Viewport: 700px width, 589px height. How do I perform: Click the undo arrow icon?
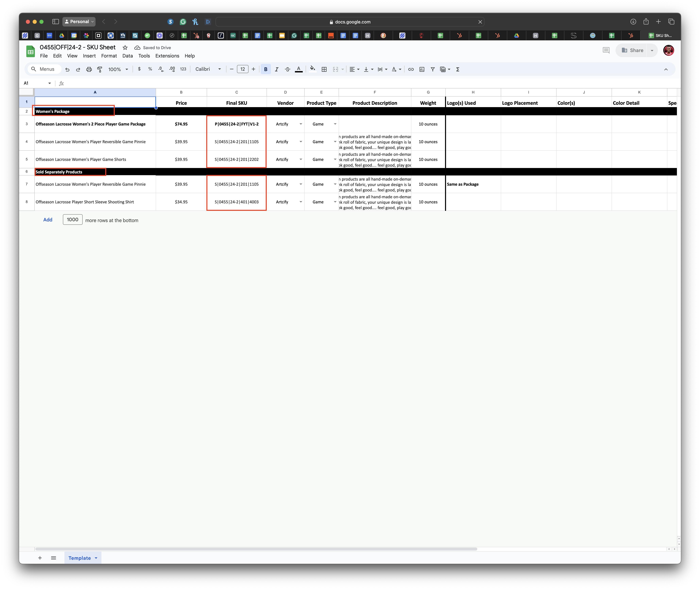67,69
